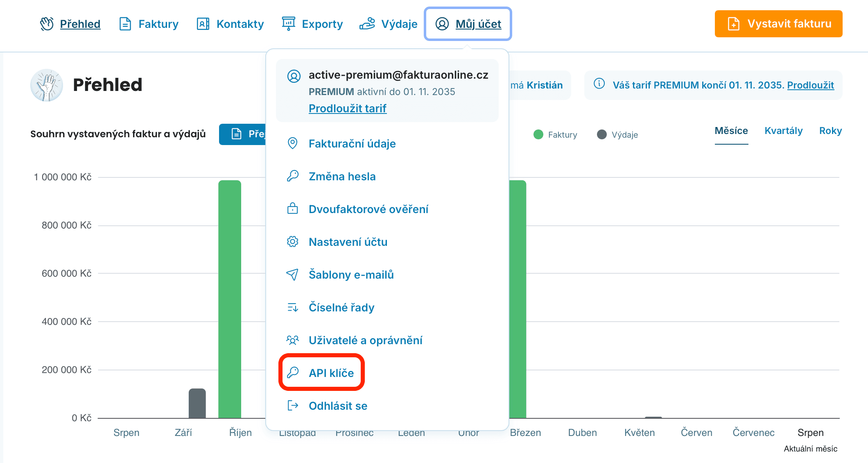Select Číselné řady entry
Image resolution: width=868 pixels, height=463 pixels.
click(341, 307)
